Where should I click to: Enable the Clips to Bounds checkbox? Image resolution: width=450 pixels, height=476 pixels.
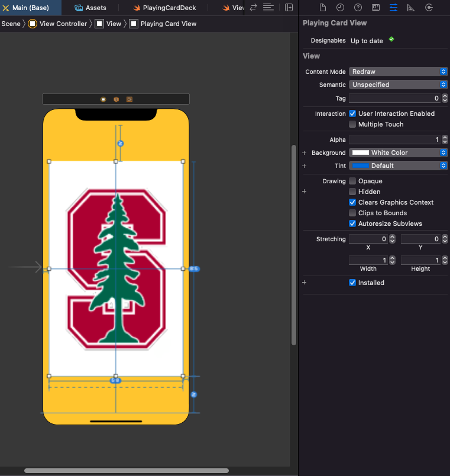coord(352,213)
